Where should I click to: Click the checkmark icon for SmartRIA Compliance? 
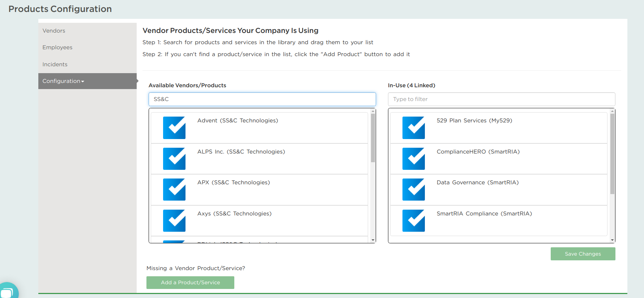coord(414,221)
